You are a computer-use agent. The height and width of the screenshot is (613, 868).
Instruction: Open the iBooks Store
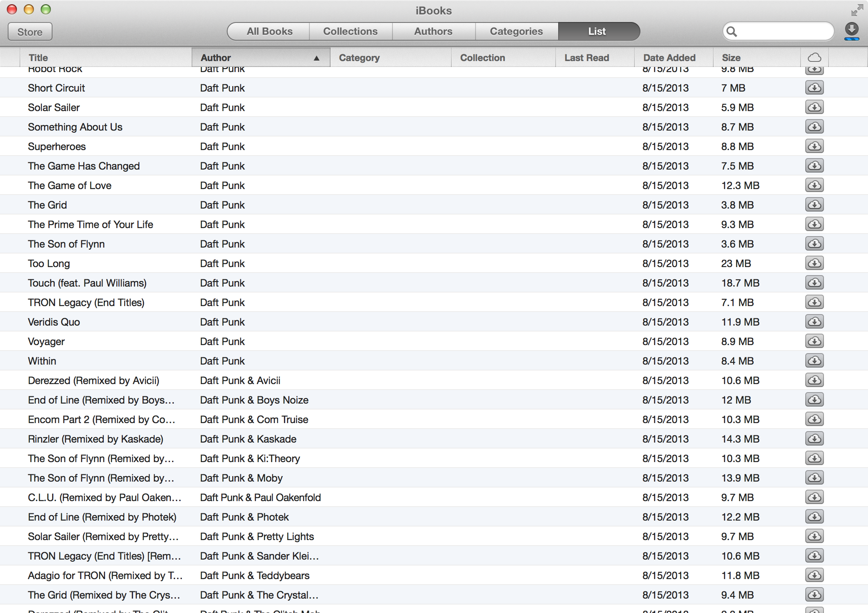tap(30, 32)
